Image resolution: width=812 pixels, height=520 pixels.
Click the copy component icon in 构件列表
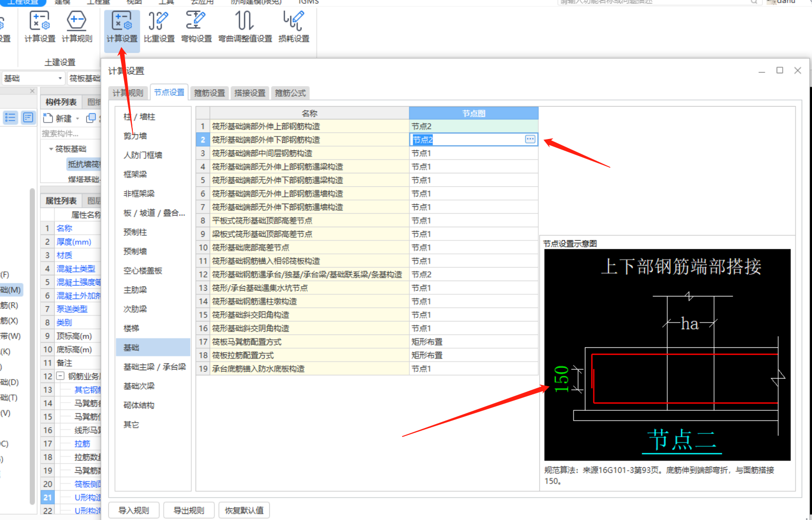pyautogui.click(x=91, y=118)
